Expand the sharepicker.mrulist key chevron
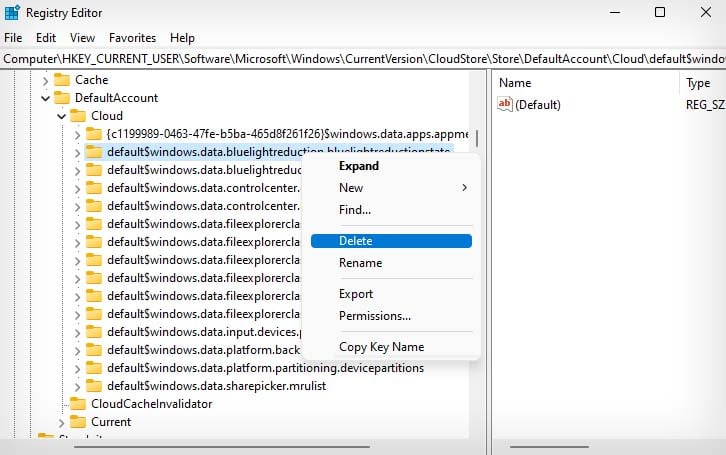Screen dimensions: 726x455 coord(77,387)
